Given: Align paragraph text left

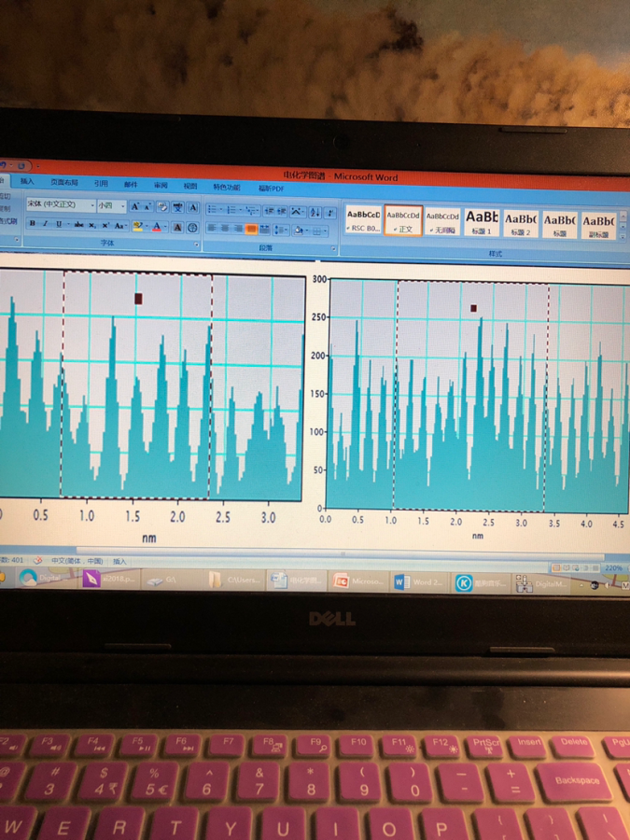Looking at the screenshot, I should coord(212,229).
